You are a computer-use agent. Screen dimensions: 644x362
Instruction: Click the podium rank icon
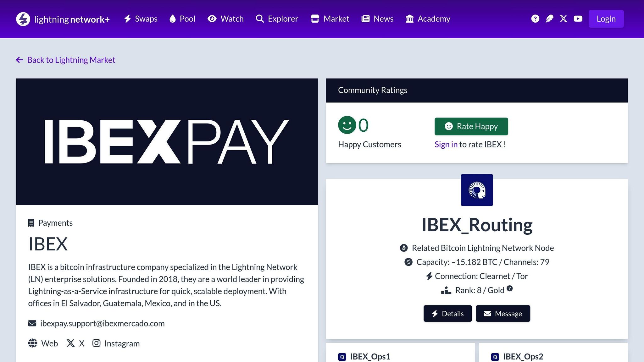coord(446,290)
